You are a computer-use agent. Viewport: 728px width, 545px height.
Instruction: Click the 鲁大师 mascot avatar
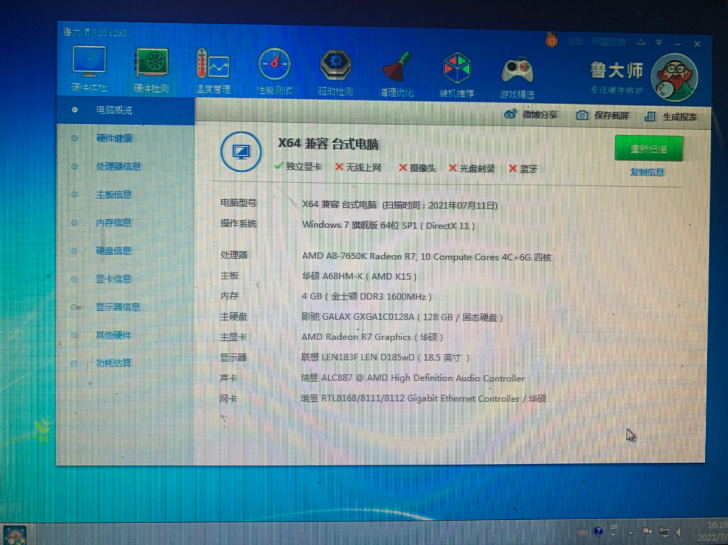(675, 77)
